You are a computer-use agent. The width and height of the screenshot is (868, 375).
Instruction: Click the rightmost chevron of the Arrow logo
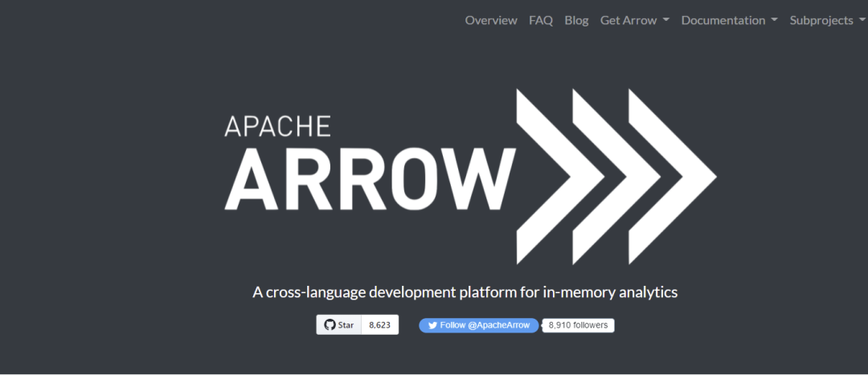point(673,177)
